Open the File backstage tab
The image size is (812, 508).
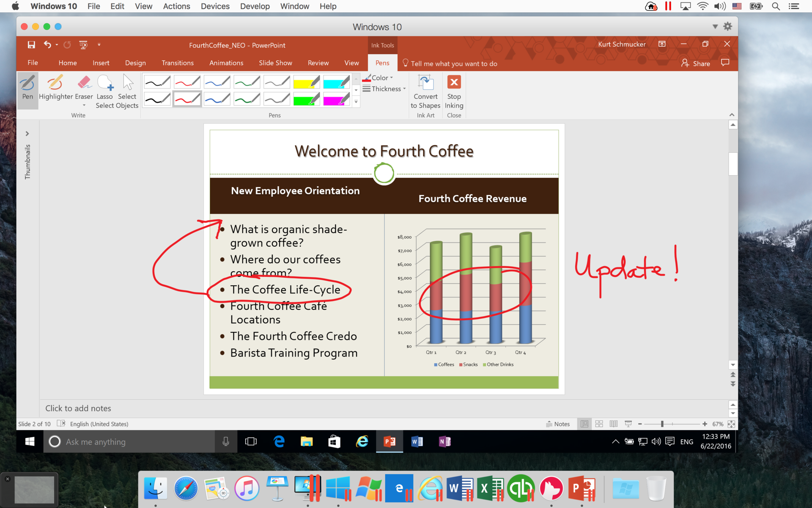tap(33, 63)
